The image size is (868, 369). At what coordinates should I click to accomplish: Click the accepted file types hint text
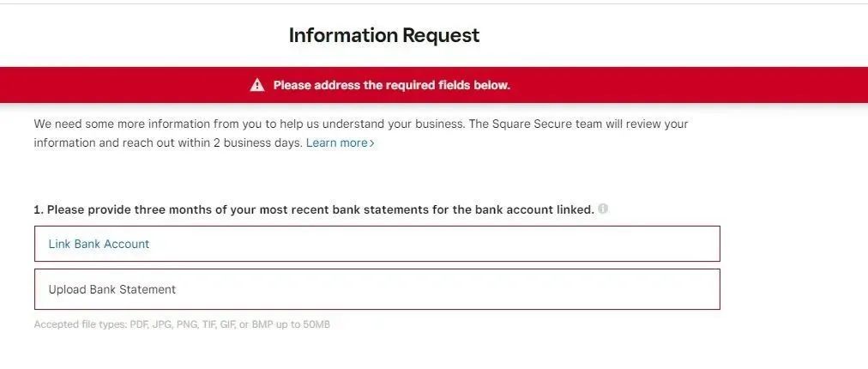tap(182, 324)
